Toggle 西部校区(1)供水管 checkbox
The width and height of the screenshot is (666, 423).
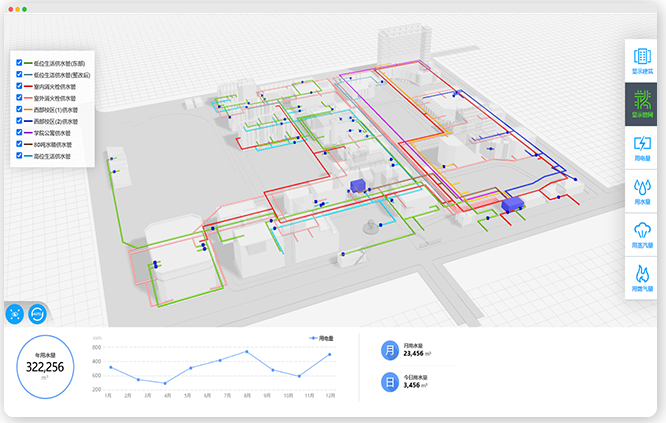(20, 110)
